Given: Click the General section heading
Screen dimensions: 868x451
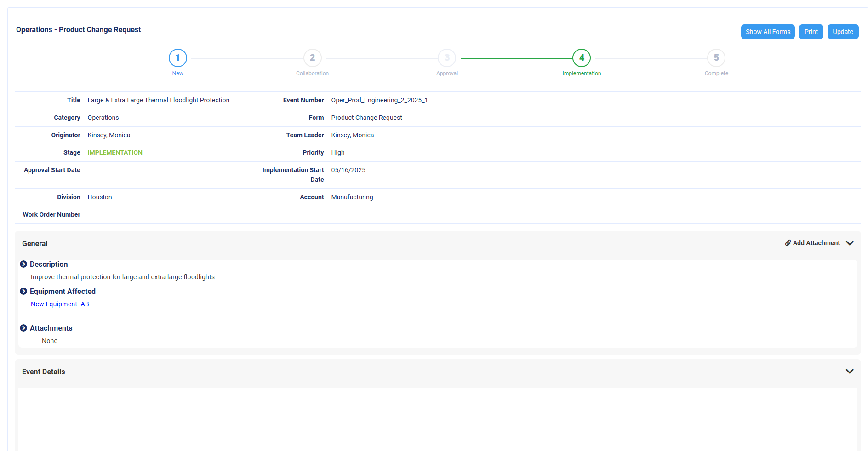Looking at the screenshot, I should (x=35, y=243).
